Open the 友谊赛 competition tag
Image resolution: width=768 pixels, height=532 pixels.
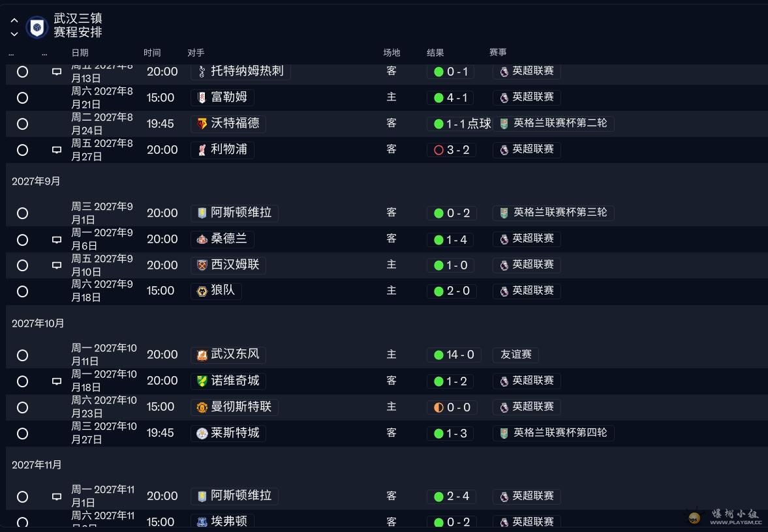coord(515,355)
